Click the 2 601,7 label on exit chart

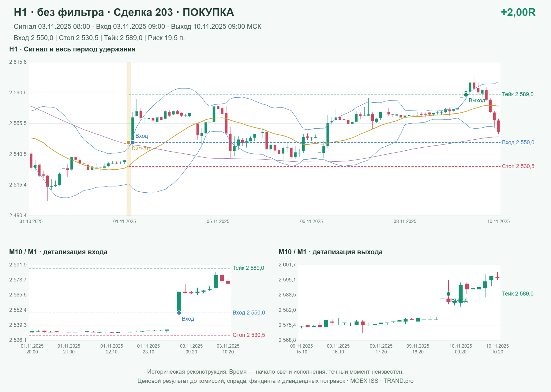[287, 265]
